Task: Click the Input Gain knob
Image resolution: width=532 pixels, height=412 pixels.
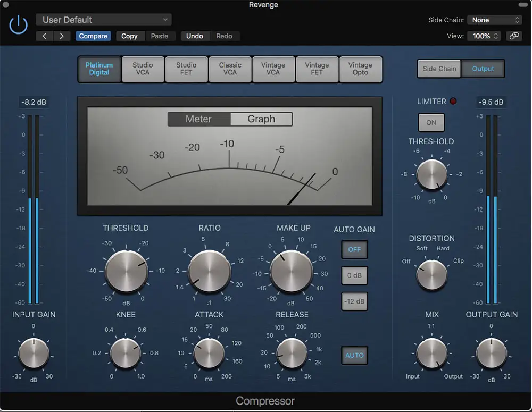Action: (34, 354)
